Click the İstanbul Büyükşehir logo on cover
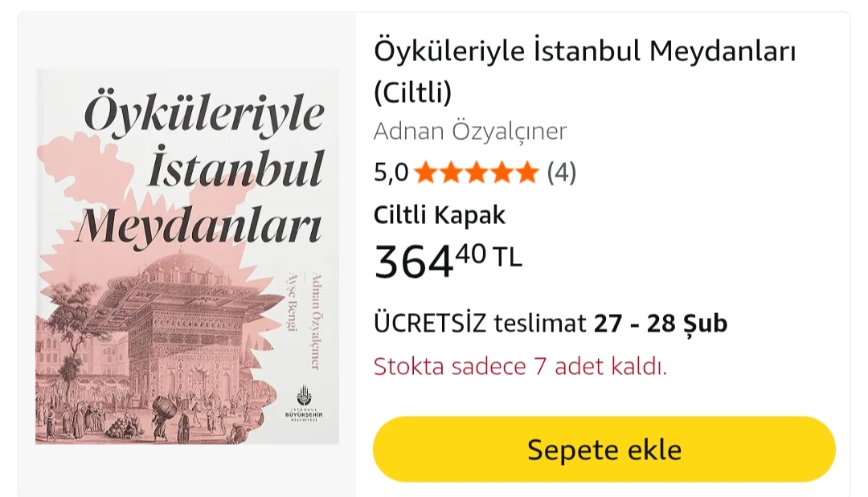868x497 pixels. tap(305, 404)
